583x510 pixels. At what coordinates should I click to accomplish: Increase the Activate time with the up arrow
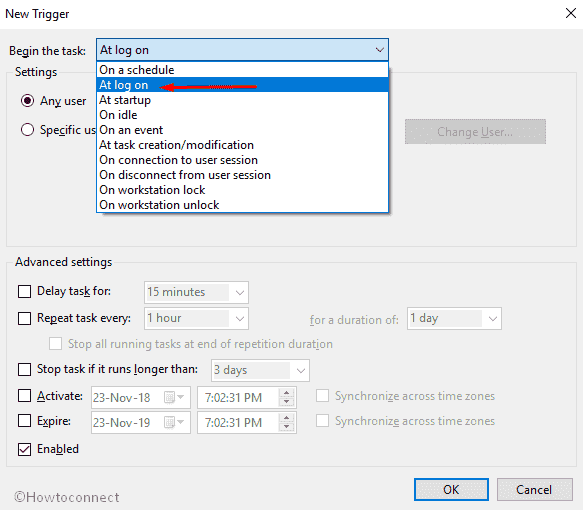[x=286, y=393]
